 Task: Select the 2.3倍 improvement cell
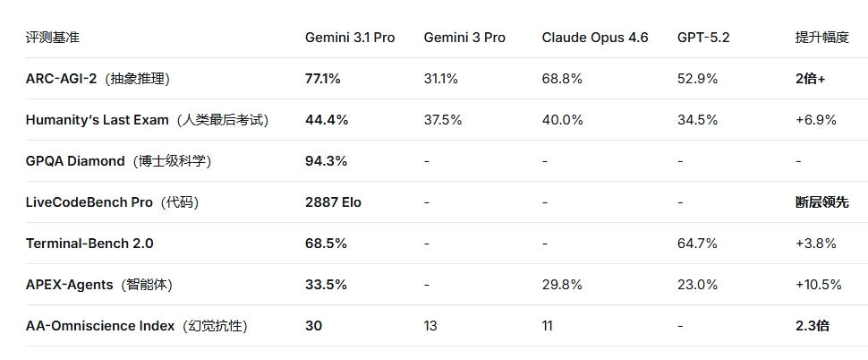point(812,326)
